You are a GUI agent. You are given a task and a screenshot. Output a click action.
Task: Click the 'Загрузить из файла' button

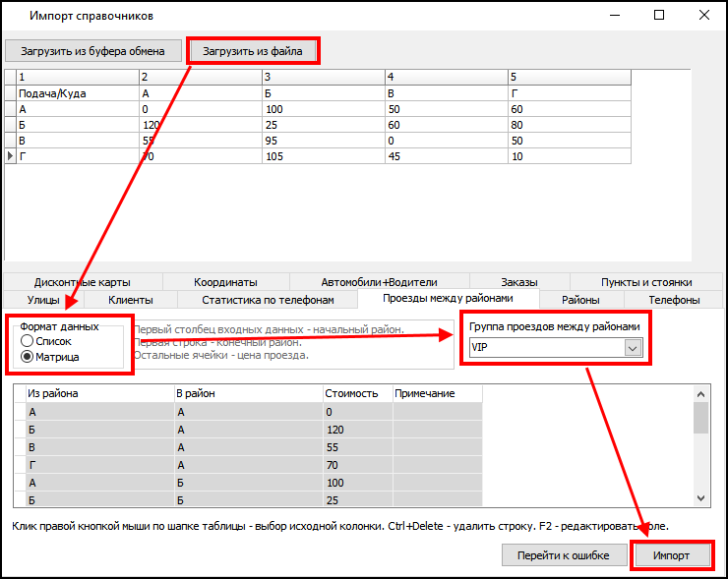(253, 50)
